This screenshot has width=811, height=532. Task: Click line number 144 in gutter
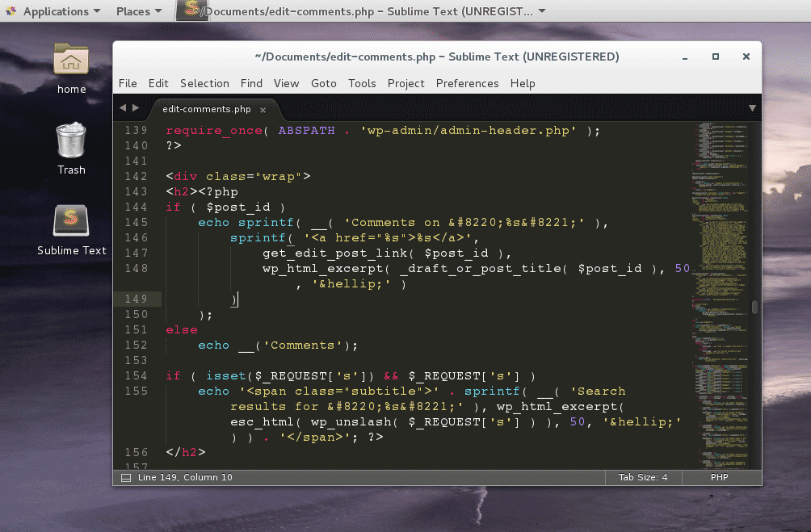click(136, 207)
